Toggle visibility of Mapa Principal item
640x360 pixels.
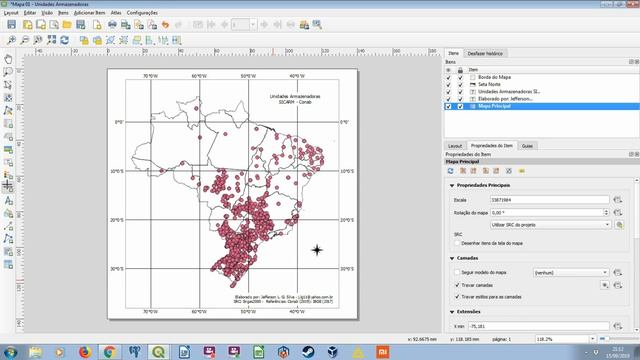449,107
